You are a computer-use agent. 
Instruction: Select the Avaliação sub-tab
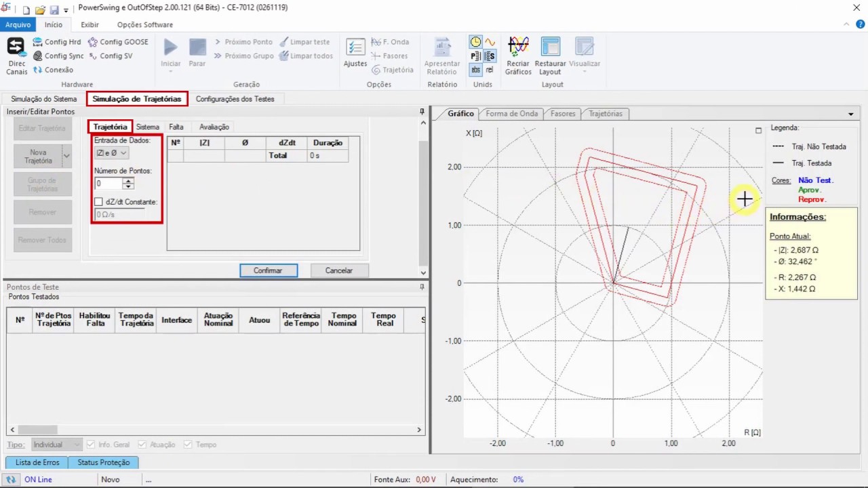point(214,127)
